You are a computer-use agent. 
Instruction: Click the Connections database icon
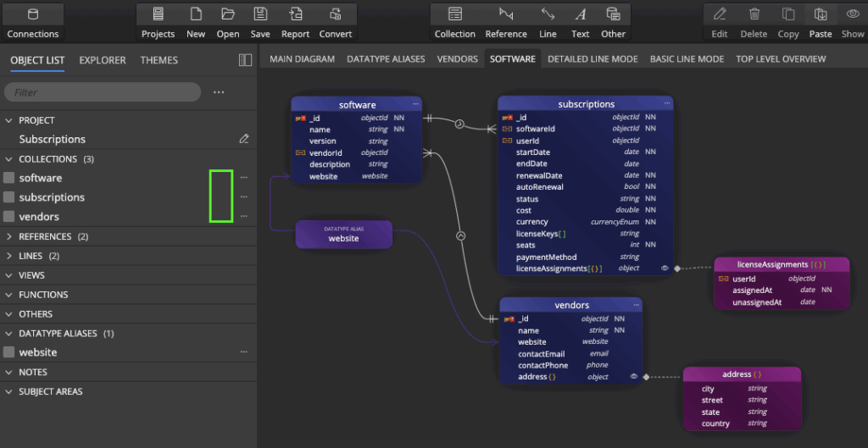33,14
